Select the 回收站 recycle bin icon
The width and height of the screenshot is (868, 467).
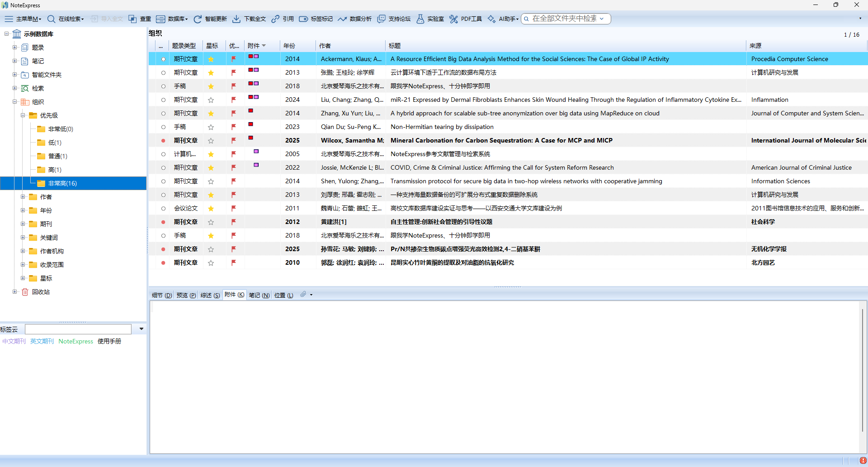click(x=25, y=292)
